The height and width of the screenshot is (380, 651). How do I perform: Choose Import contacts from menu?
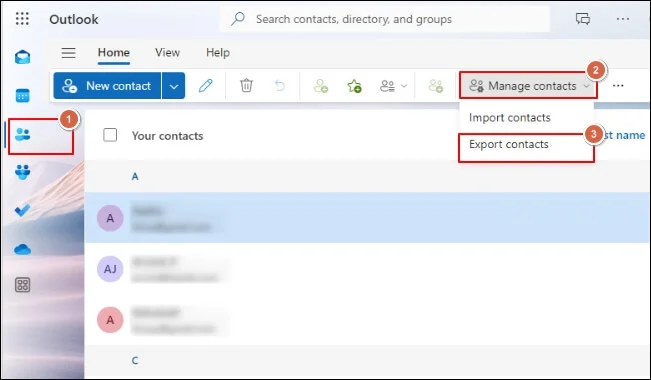(x=510, y=118)
